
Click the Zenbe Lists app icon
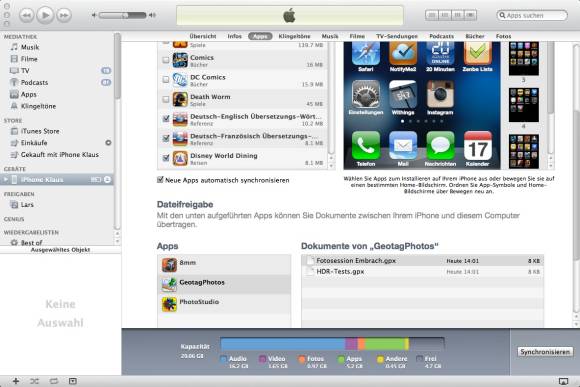[x=478, y=54]
